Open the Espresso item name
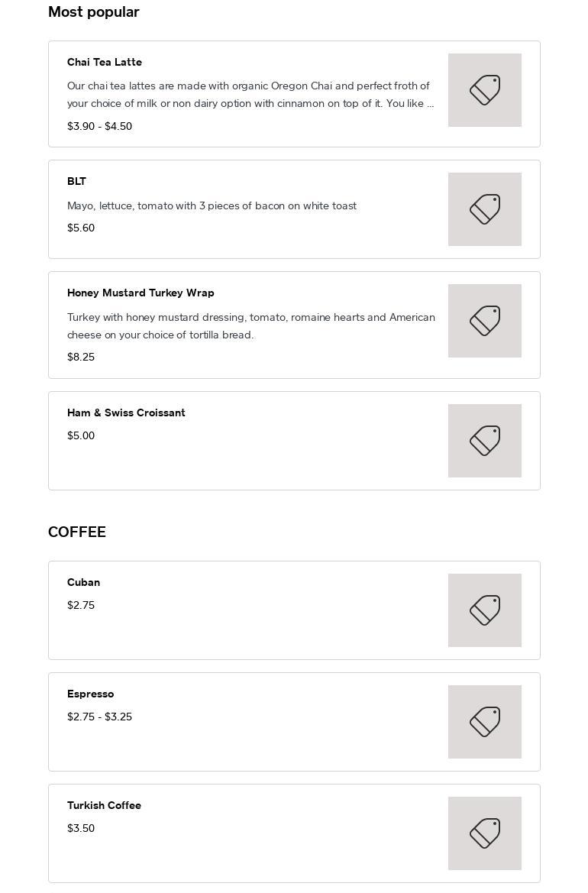588x893 pixels. tap(90, 694)
